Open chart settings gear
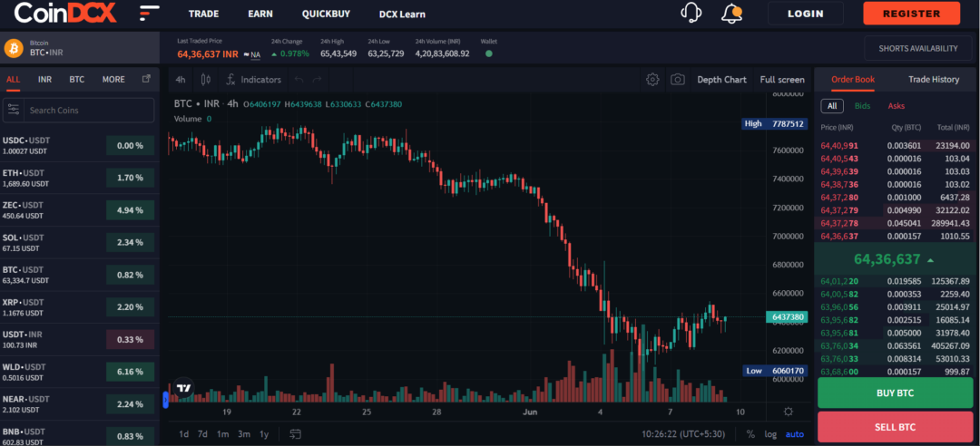Viewport: 980px width, 446px height. click(652, 80)
